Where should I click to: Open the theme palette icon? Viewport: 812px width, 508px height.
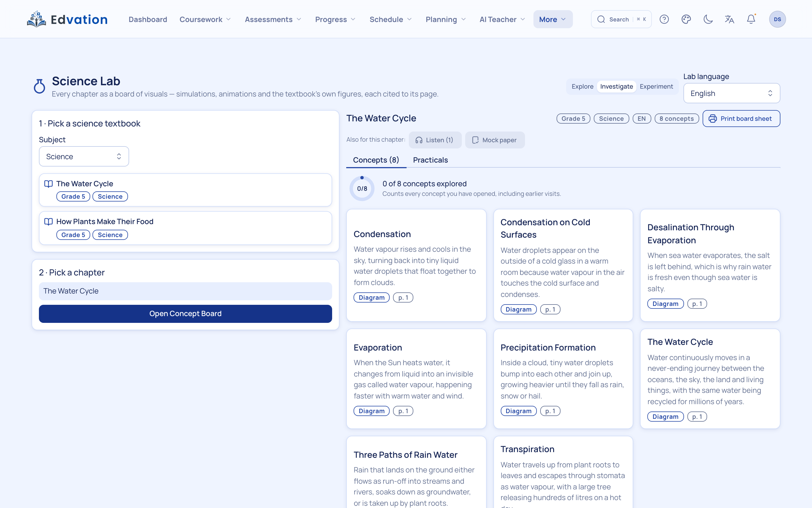tap(686, 19)
